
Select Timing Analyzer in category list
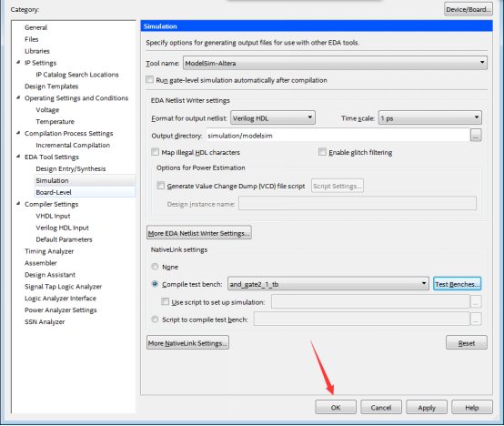coord(49,251)
